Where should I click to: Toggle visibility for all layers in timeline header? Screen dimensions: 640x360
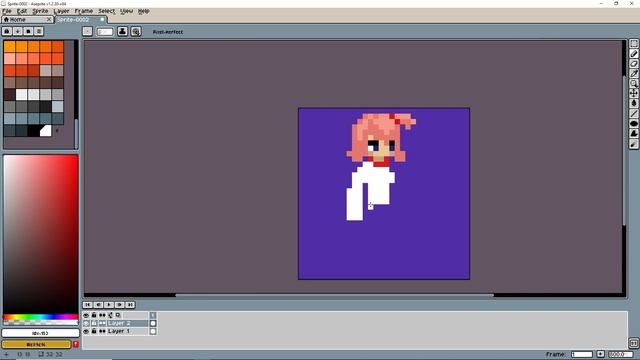pyautogui.click(x=86, y=315)
